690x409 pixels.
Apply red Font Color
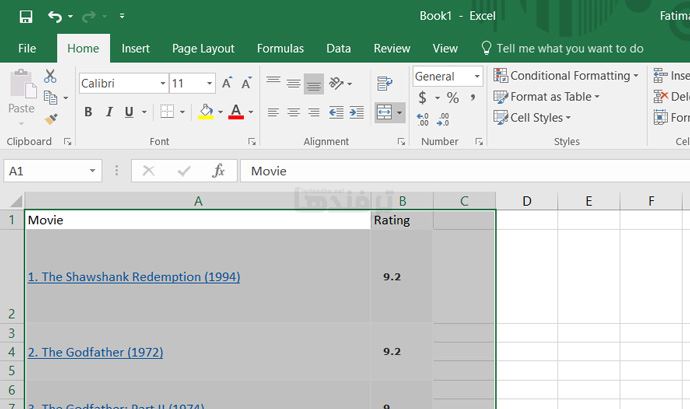pos(236,112)
